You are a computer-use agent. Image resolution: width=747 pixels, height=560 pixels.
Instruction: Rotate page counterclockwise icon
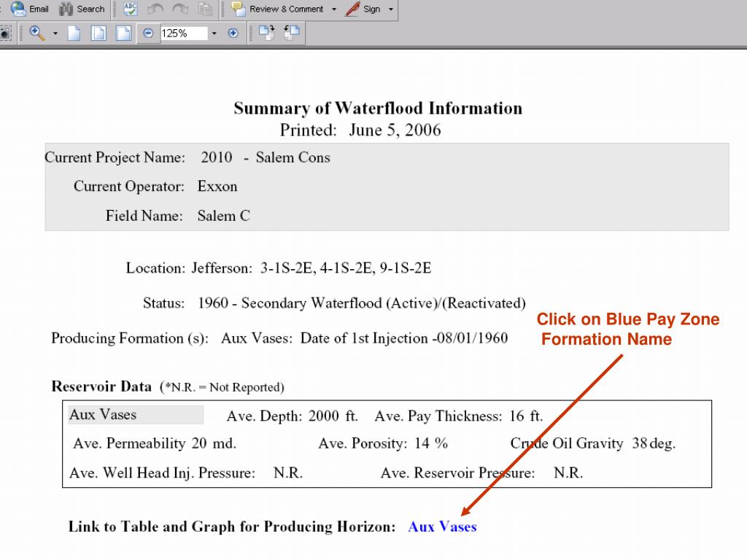click(x=292, y=33)
